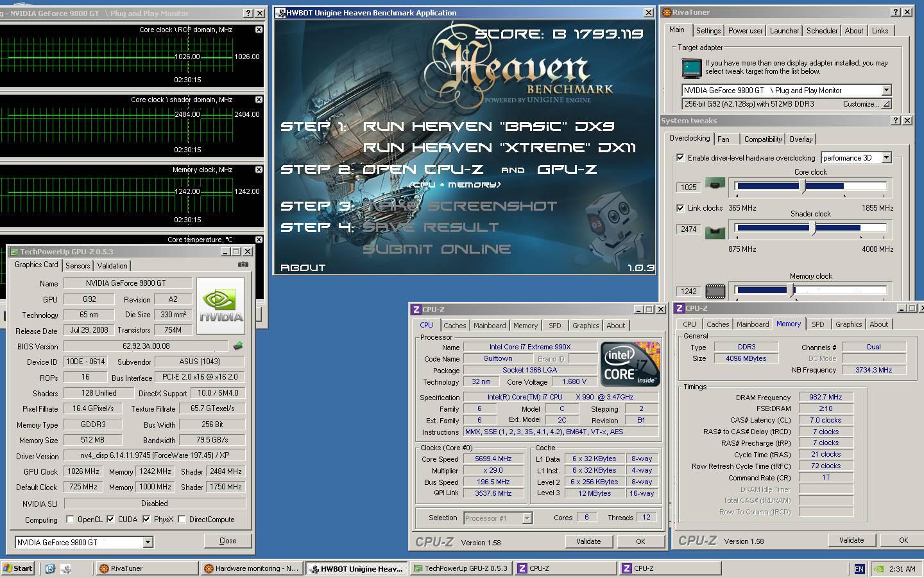This screenshot has width=924, height=578.
Task: Click the Memory clock chip icon in System tweaks
Action: (x=715, y=292)
